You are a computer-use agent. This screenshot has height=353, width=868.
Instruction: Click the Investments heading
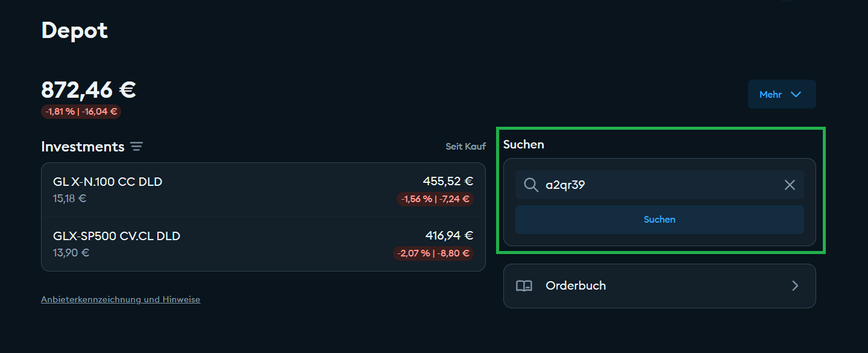[x=83, y=147]
